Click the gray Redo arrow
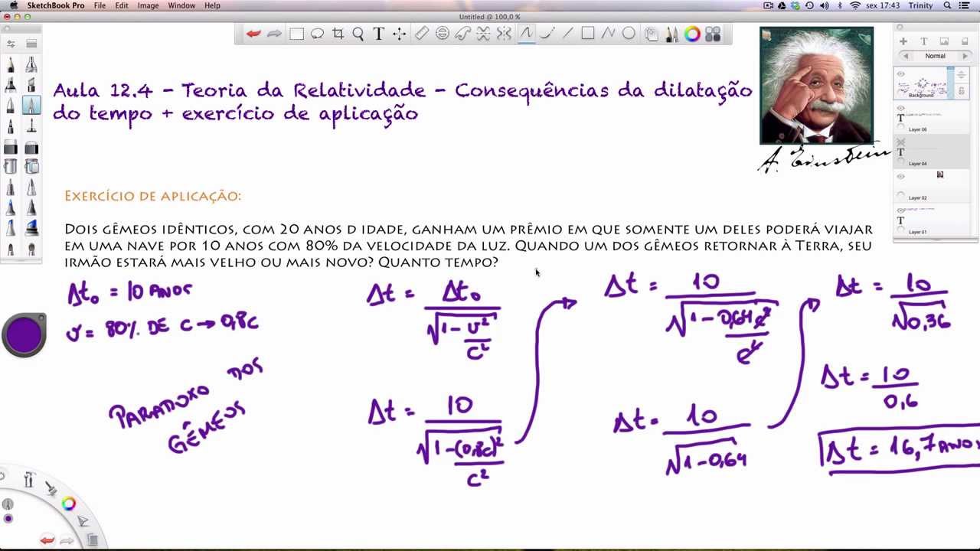The width and height of the screenshot is (980, 551). [274, 34]
